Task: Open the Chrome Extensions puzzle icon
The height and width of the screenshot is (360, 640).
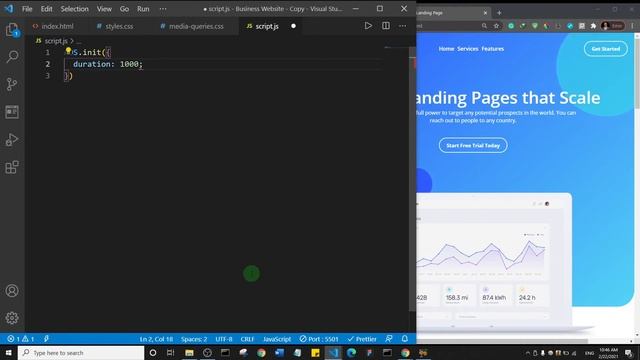Action: pos(593,26)
